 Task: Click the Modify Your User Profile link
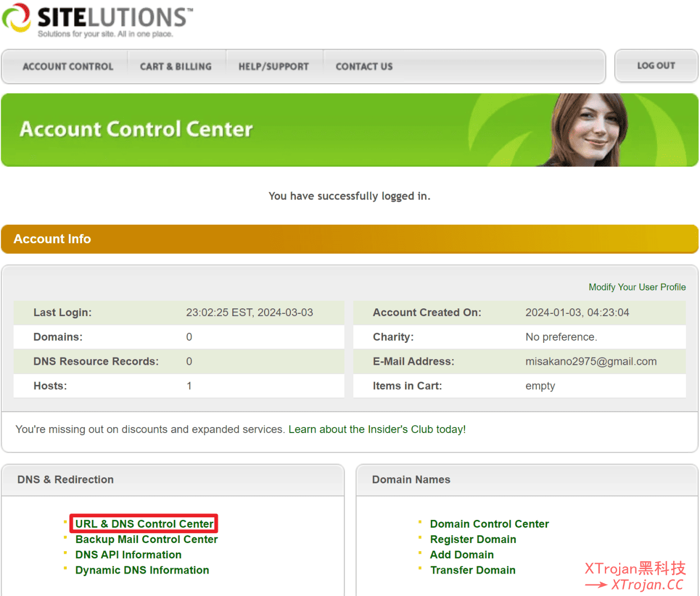coord(637,287)
